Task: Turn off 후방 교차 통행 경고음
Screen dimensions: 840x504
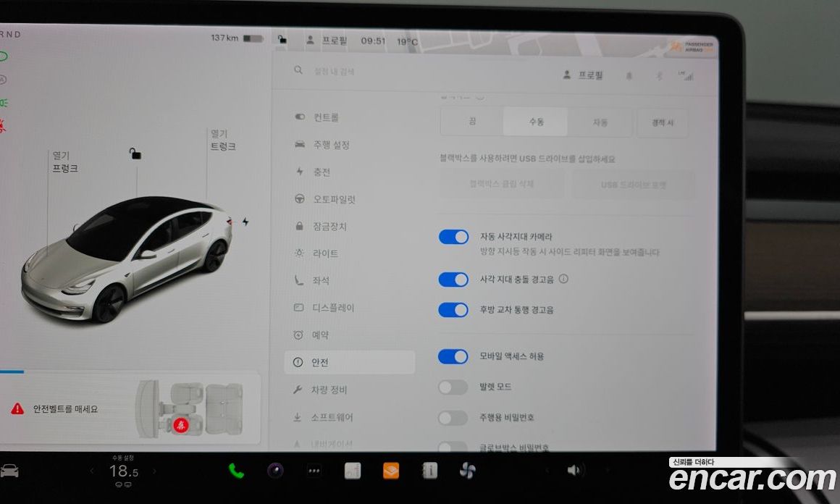Action: click(x=453, y=310)
